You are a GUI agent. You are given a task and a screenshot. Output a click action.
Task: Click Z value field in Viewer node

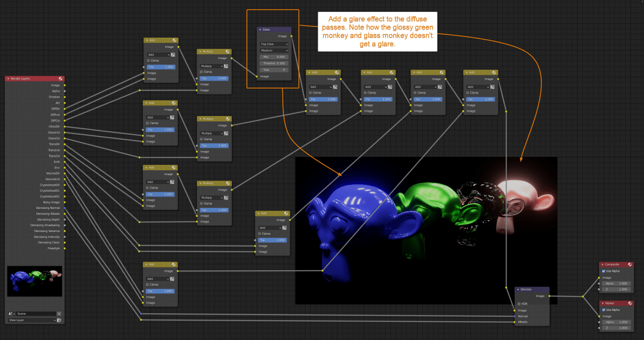tap(616, 328)
